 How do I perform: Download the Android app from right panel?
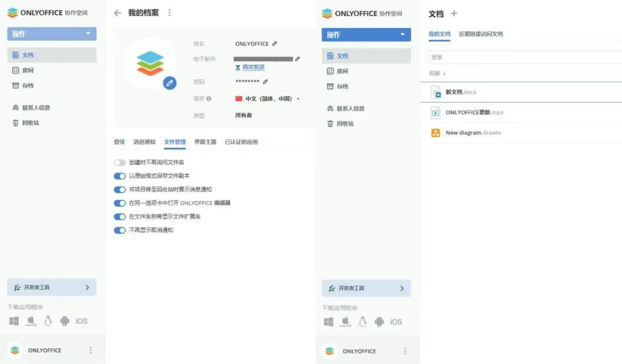click(x=379, y=321)
